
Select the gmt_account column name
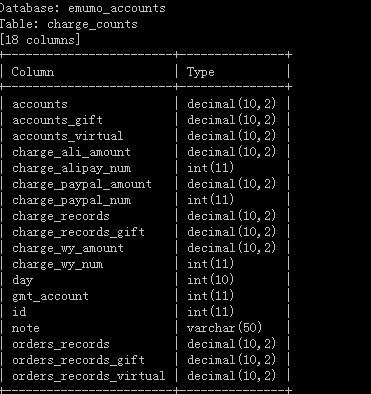[50, 296]
